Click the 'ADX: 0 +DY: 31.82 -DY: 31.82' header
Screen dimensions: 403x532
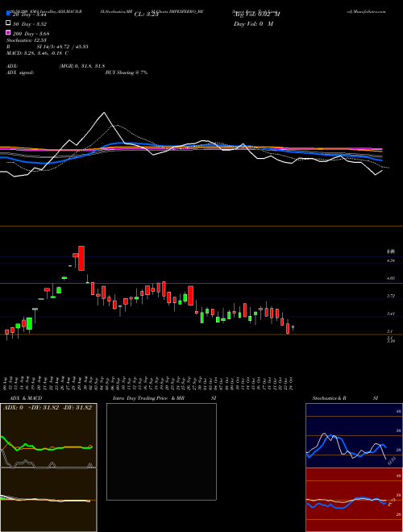(48, 408)
